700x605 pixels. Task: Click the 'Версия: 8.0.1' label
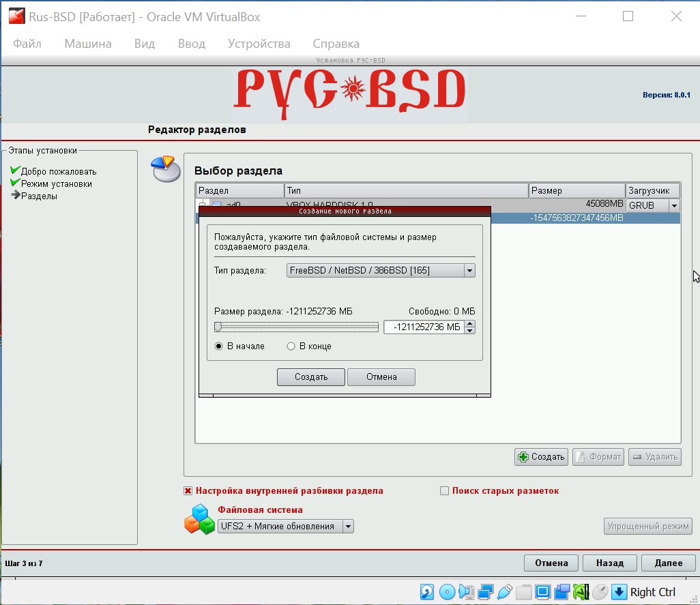pyautogui.click(x=666, y=95)
